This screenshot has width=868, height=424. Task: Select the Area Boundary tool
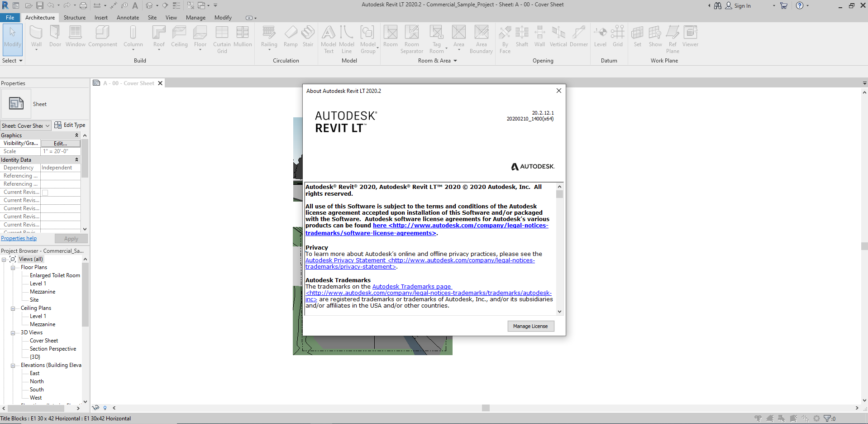point(481,39)
